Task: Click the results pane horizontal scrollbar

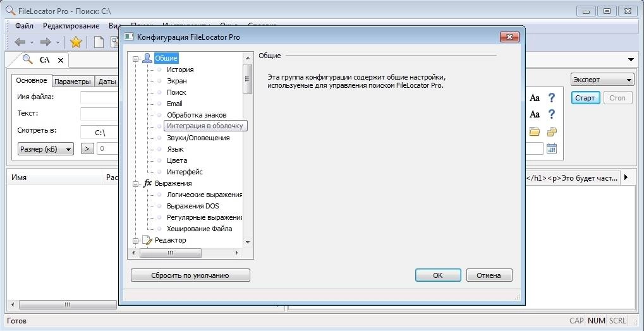Action: (68, 304)
